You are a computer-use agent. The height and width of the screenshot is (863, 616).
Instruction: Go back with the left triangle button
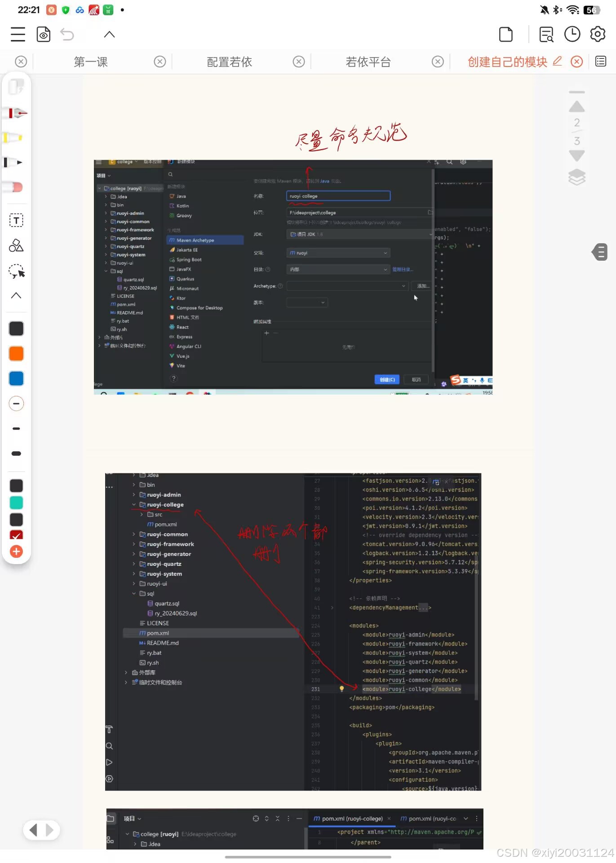[x=33, y=830]
